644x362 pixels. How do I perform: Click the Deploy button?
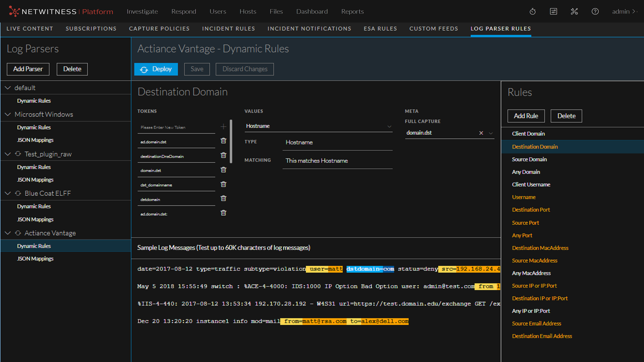[x=156, y=69]
